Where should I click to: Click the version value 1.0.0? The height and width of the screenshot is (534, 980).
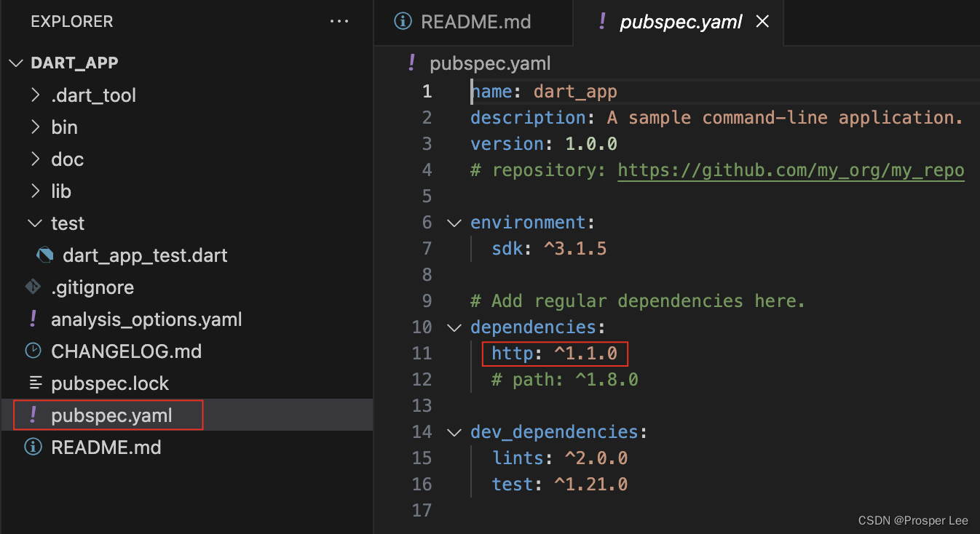tap(591, 144)
